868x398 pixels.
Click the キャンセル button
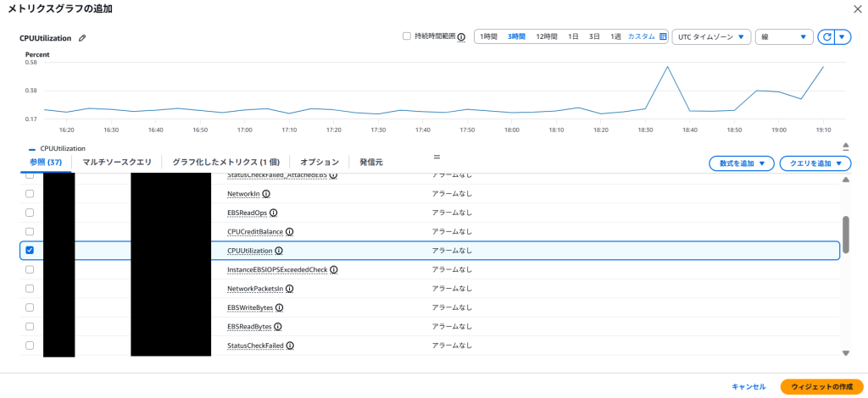[x=748, y=386]
